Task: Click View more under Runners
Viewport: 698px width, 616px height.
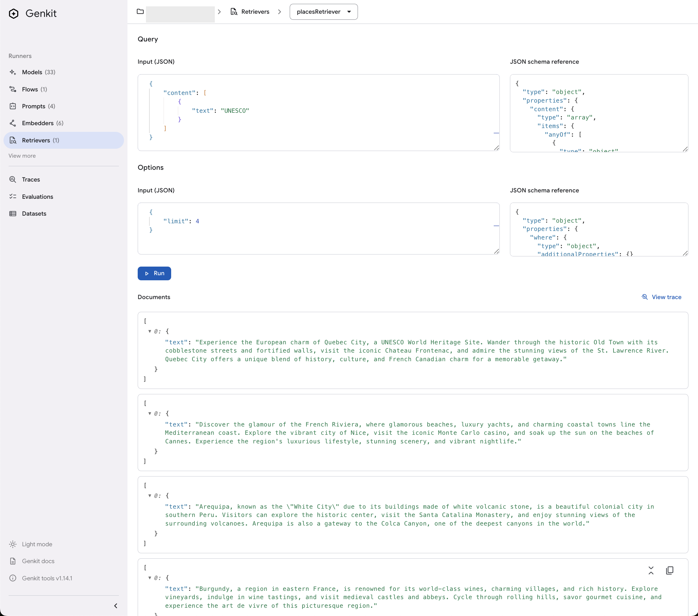Action: 22,156
